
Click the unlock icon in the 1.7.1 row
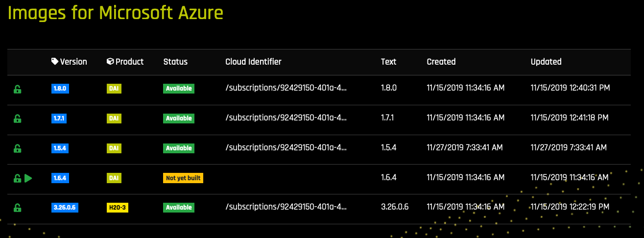click(17, 119)
